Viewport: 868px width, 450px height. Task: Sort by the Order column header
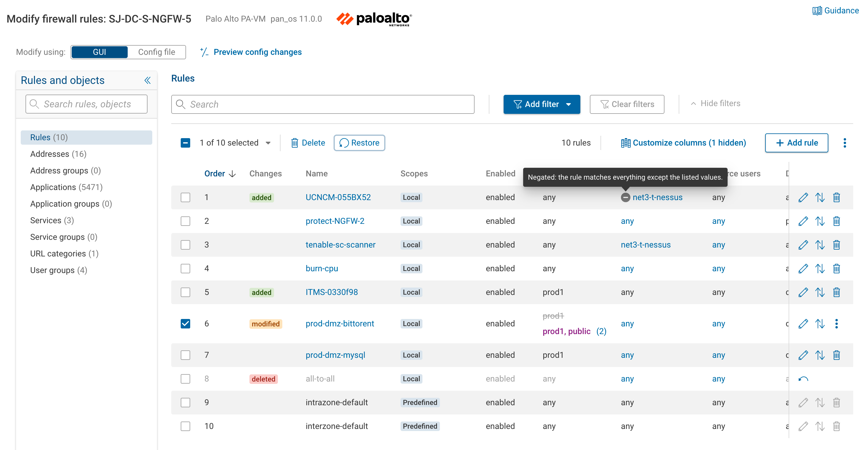[x=220, y=174]
